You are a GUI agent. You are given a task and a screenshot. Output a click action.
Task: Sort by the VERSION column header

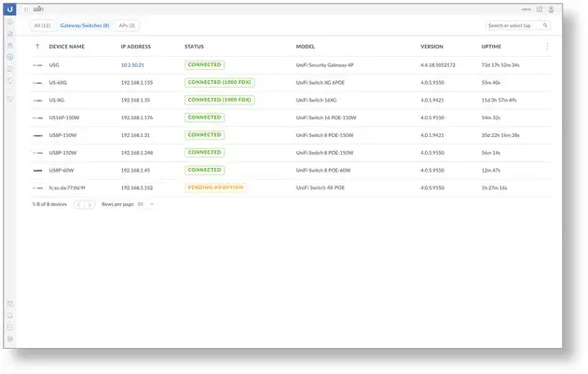click(431, 47)
